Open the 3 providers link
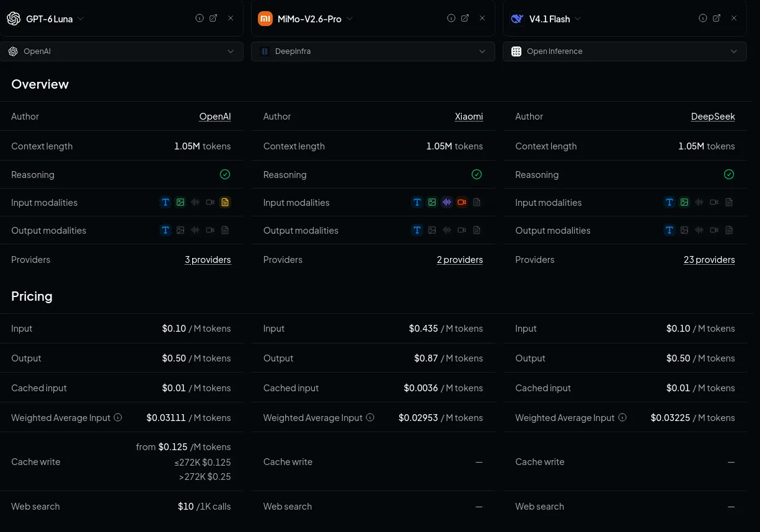The width and height of the screenshot is (760, 532). coord(208,260)
